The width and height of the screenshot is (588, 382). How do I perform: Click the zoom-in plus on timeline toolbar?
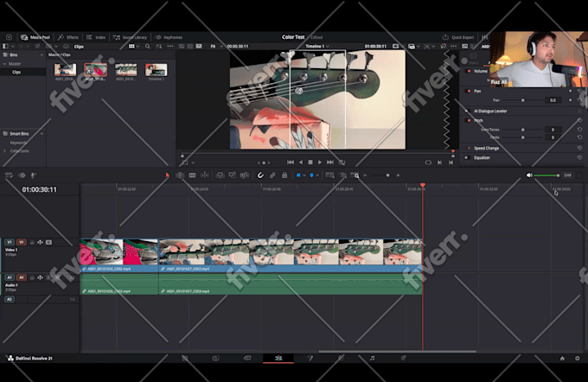pyautogui.click(x=399, y=175)
